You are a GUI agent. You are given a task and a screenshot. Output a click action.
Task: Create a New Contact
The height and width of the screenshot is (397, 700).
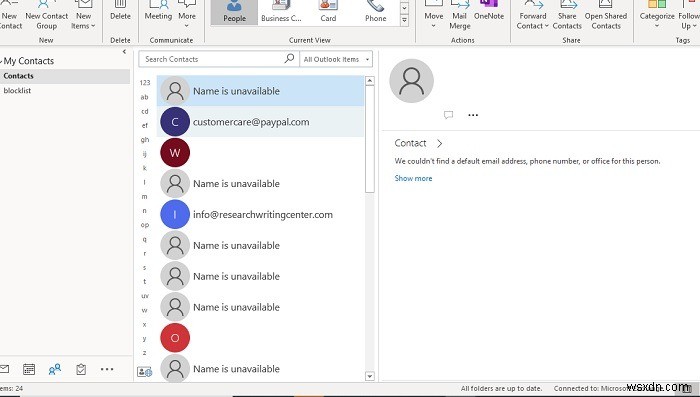tap(10, 16)
